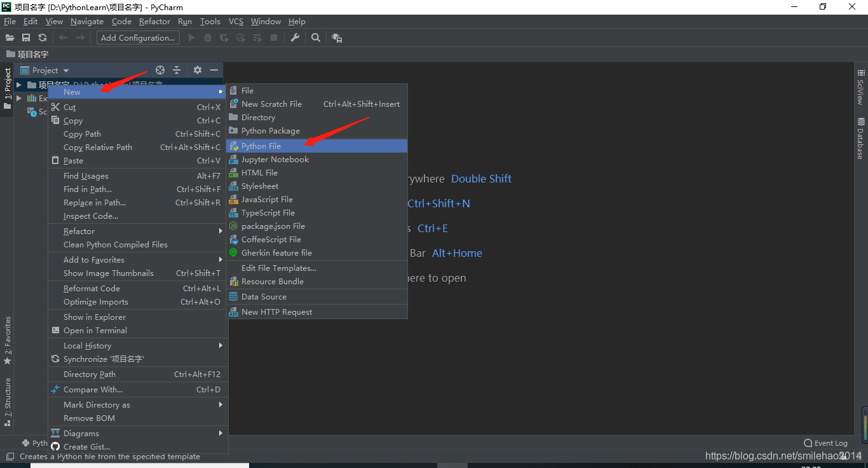
Task: Select Edit File Templates entry
Action: (x=316, y=268)
